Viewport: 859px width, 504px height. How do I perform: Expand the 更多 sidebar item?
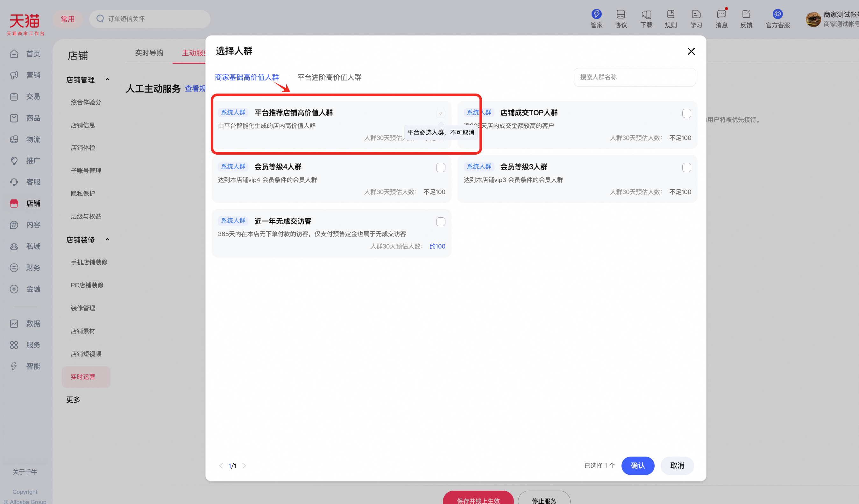coord(73,399)
